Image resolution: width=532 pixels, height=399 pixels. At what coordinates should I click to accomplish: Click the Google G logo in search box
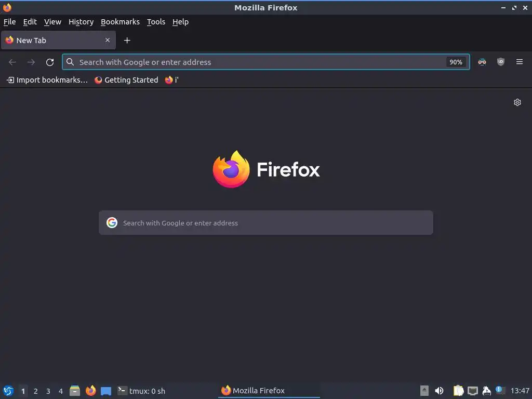pos(112,222)
